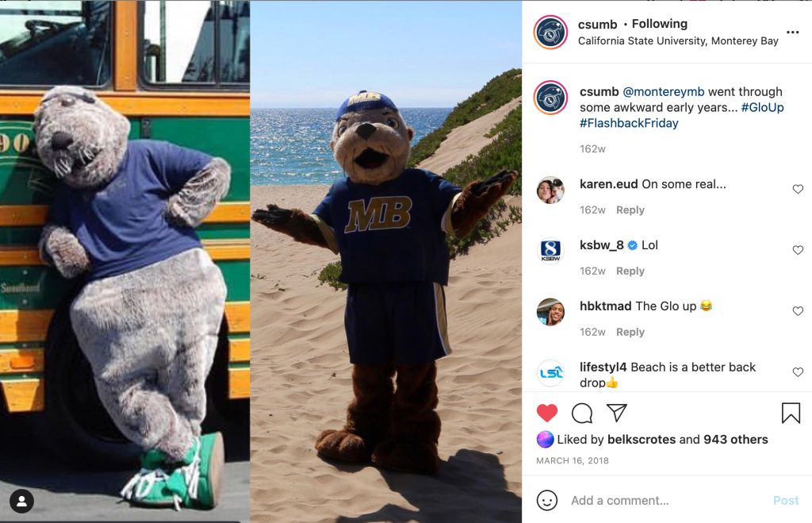This screenshot has width=812, height=523.
Task: Like hbktmad's comment with the heart
Action: click(x=798, y=312)
